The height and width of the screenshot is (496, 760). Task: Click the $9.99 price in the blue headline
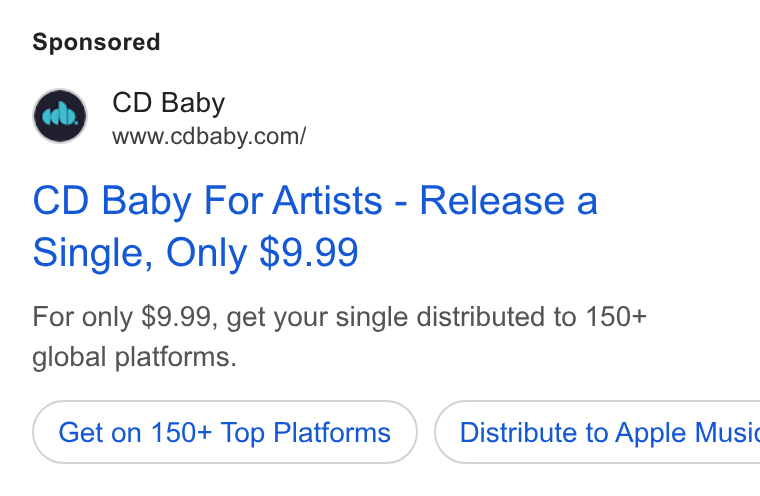pos(309,252)
